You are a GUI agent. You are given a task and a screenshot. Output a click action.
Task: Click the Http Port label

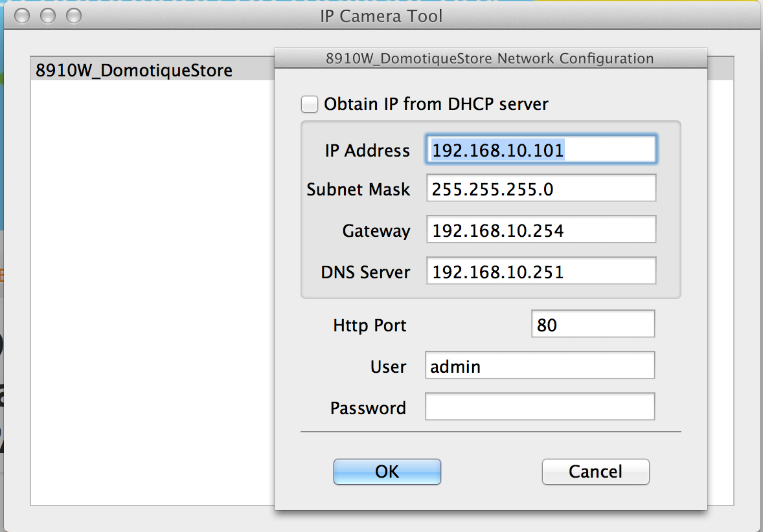[x=369, y=325]
